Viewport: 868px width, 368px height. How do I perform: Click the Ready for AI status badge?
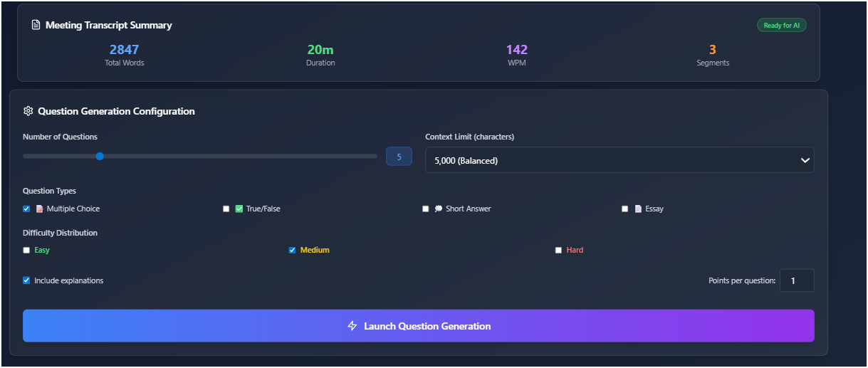(x=781, y=26)
